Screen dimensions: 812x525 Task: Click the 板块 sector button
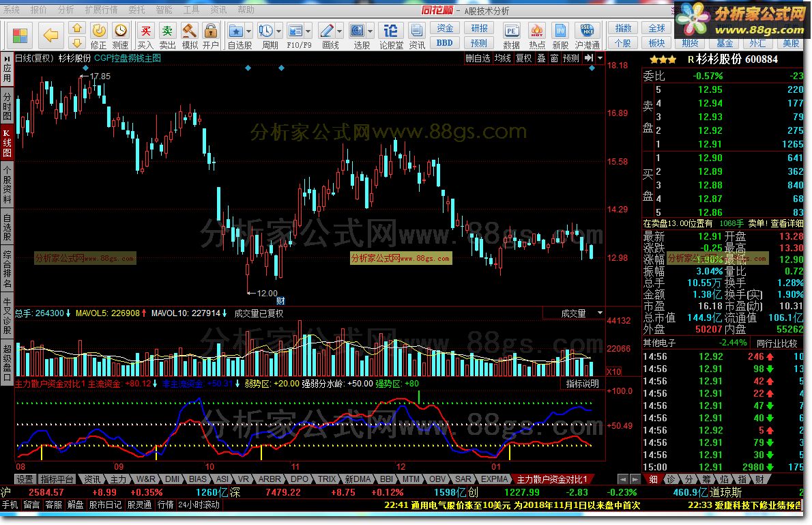[x=656, y=43]
